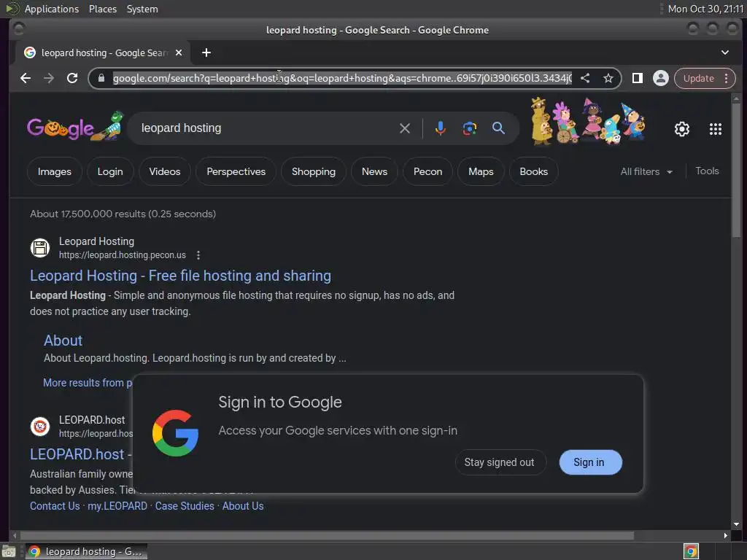Screen dimensions: 747x560
Task: Search by image with the Lens icon
Action: (469, 128)
